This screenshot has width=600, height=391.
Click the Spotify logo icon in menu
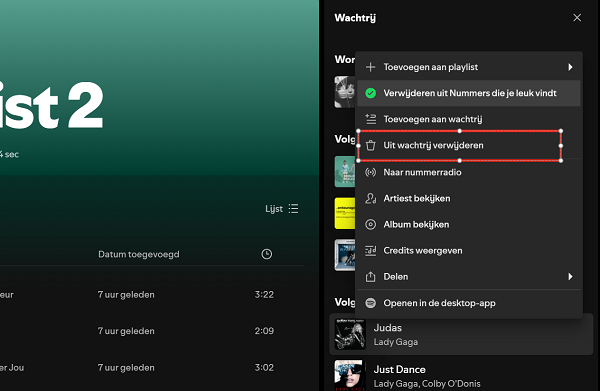point(370,303)
